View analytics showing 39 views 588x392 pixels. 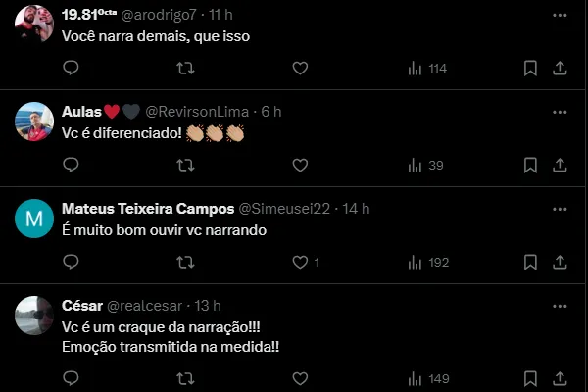tap(425, 165)
